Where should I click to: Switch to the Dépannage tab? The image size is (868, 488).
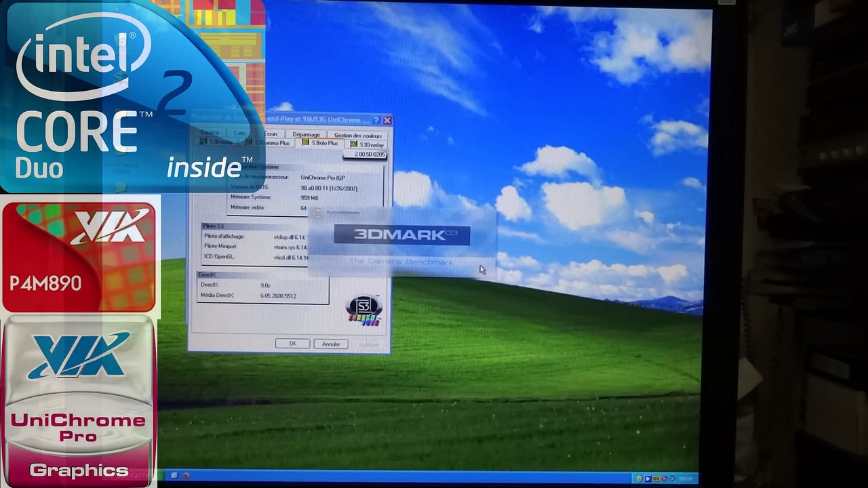coord(306,135)
